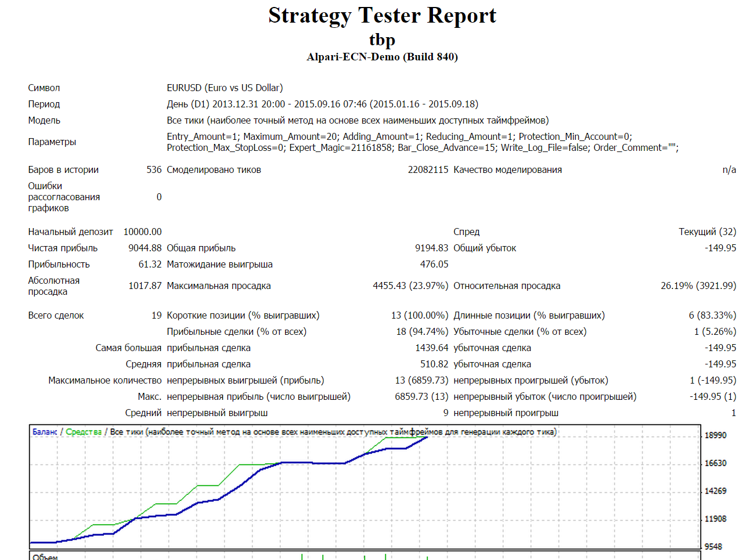Click the chart axis value '9548'
Image resolution: width=754 pixels, height=560 pixels.
(713, 547)
